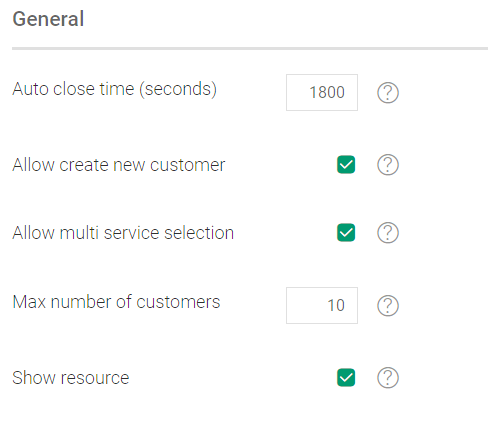Show help for Allow create new customer

tap(388, 165)
